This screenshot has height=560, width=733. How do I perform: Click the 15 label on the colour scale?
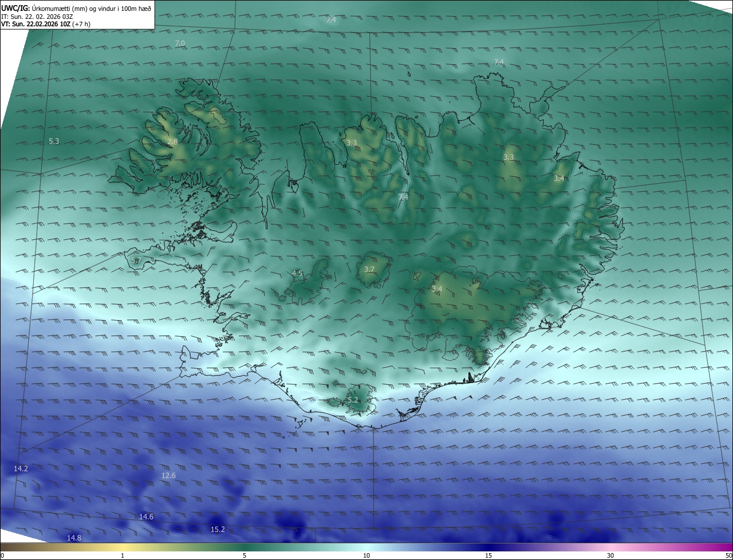point(488,555)
